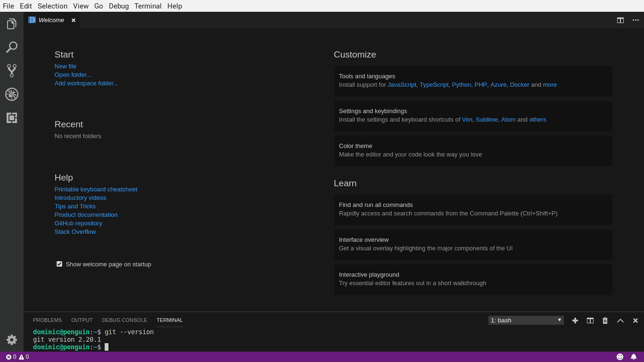The height and width of the screenshot is (362, 644).
Task: Send feedback via the smiley icon
Action: tap(620, 357)
